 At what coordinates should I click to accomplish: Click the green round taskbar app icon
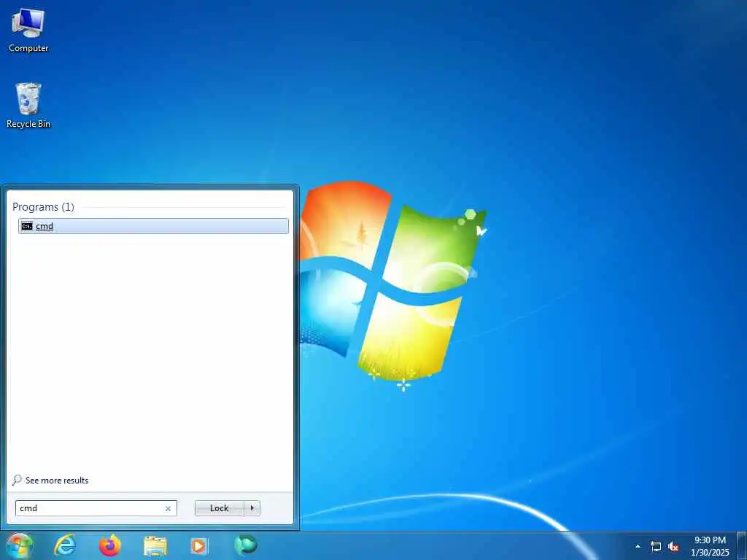(x=246, y=545)
